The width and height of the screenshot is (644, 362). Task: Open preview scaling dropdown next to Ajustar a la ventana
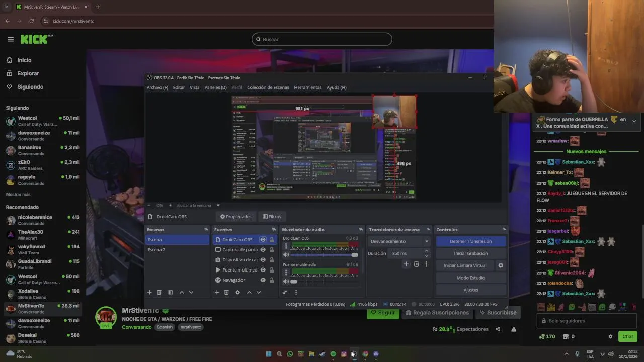[218, 205]
